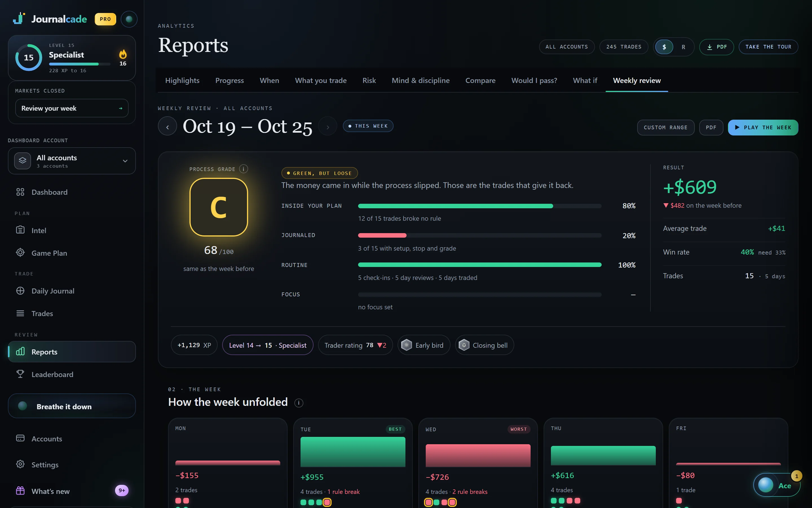The image size is (812, 508).
Task: Click the Process Grade info icon
Action: (x=244, y=169)
